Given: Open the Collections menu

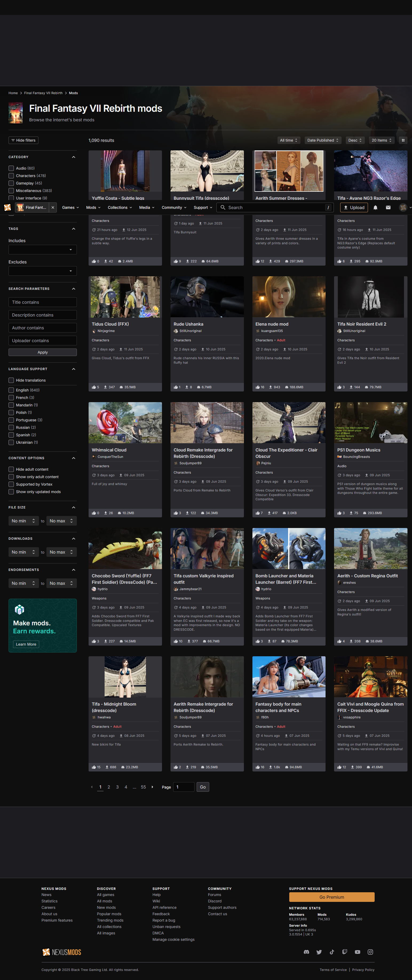Looking at the screenshot, I should point(120,207).
